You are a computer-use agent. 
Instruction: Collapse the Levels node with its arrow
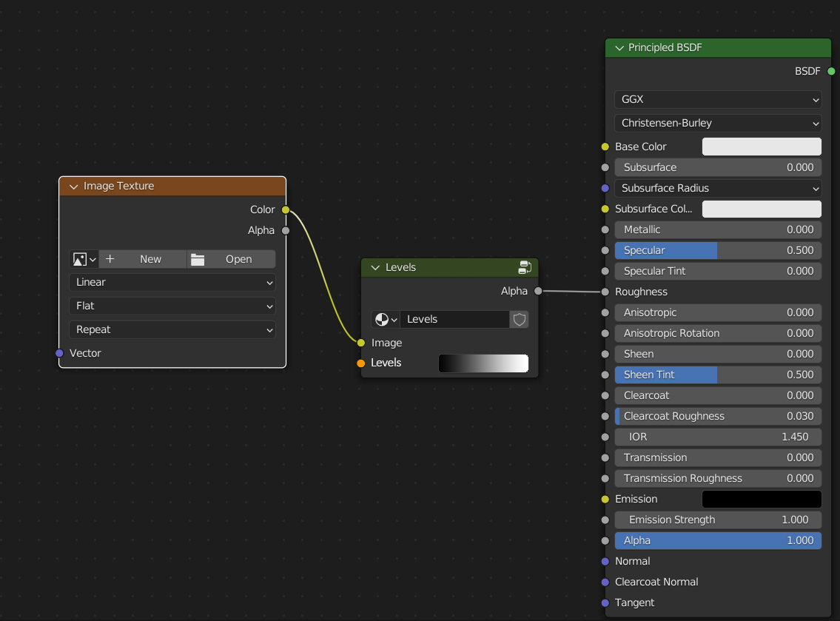[375, 267]
